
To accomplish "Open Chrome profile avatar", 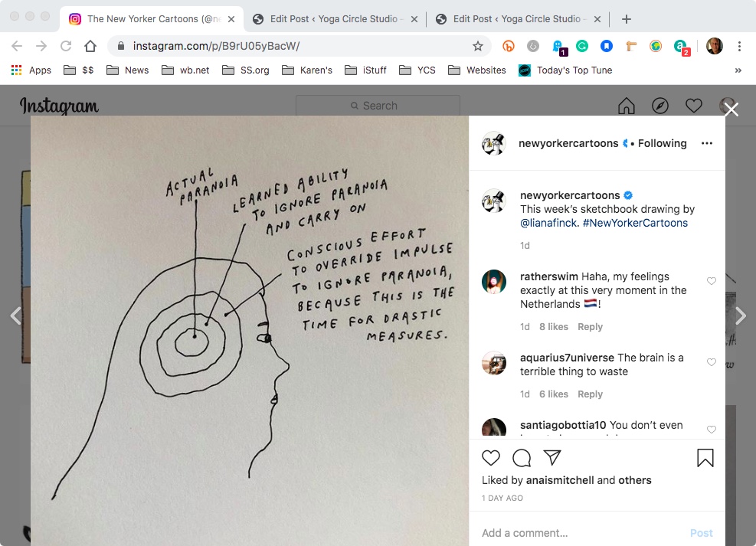I will (x=714, y=46).
